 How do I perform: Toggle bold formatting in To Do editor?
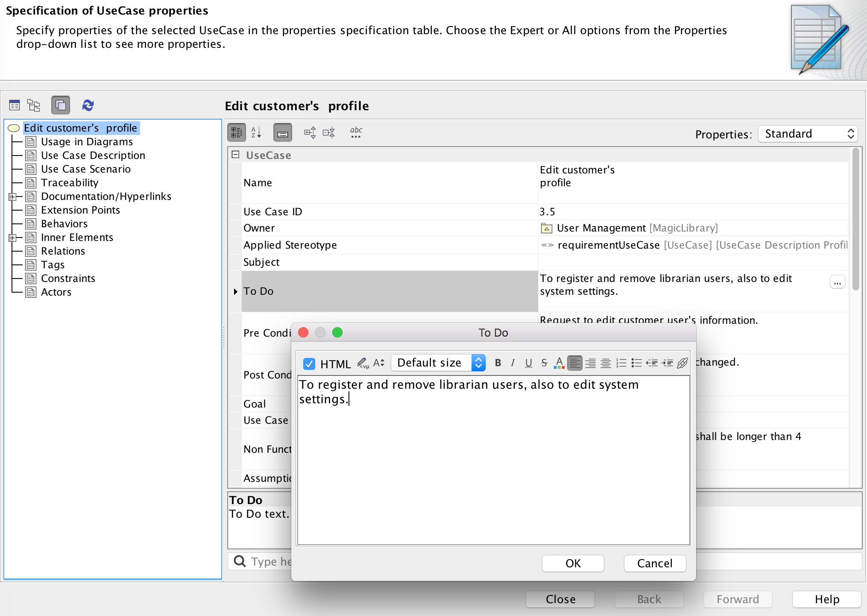[498, 363]
